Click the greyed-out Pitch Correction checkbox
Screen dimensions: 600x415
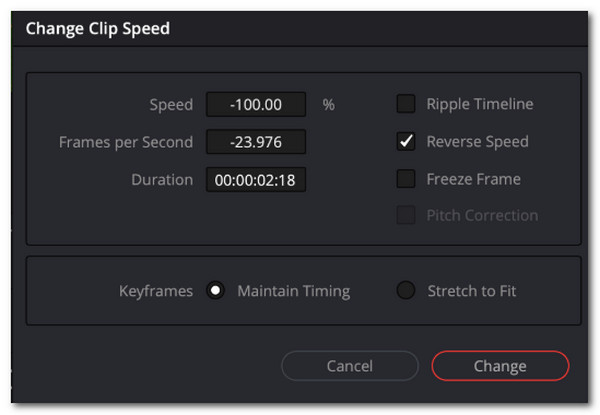click(406, 215)
